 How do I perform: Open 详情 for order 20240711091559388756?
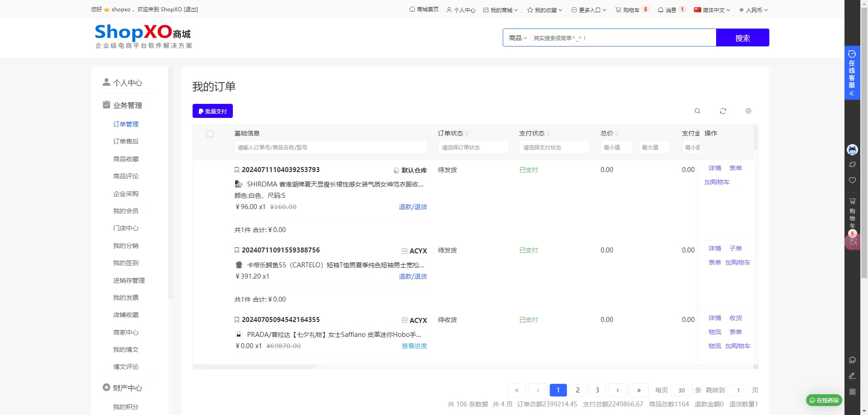point(715,248)
